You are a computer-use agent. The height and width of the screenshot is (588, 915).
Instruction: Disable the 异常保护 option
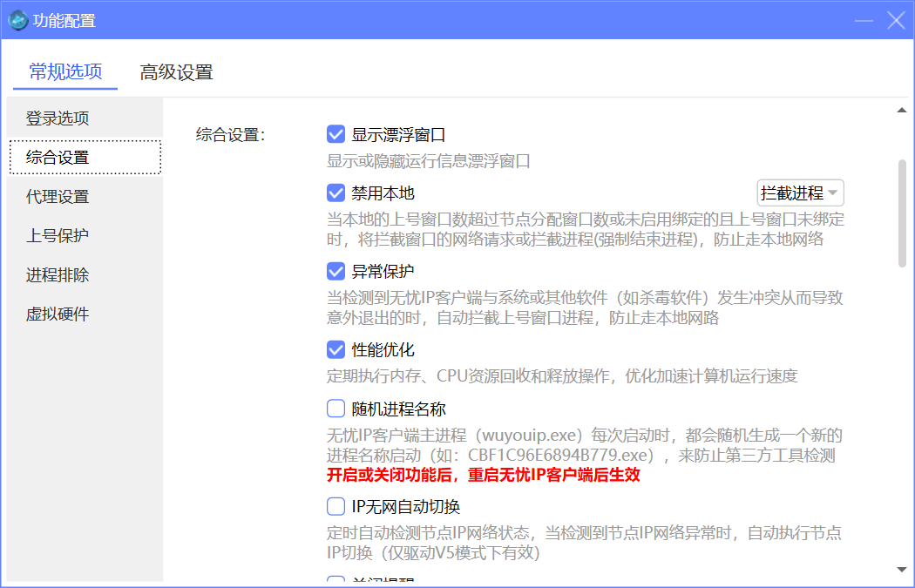(x=336, y=271)
